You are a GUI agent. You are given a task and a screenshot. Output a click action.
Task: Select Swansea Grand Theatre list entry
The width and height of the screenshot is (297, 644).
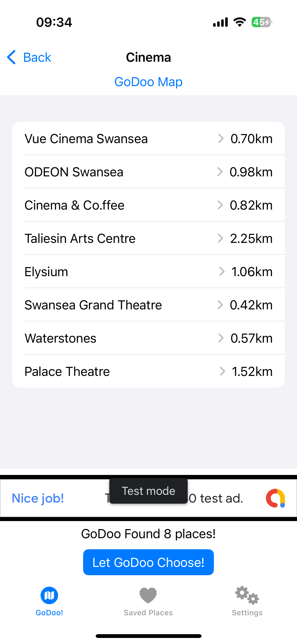(93, 305)
